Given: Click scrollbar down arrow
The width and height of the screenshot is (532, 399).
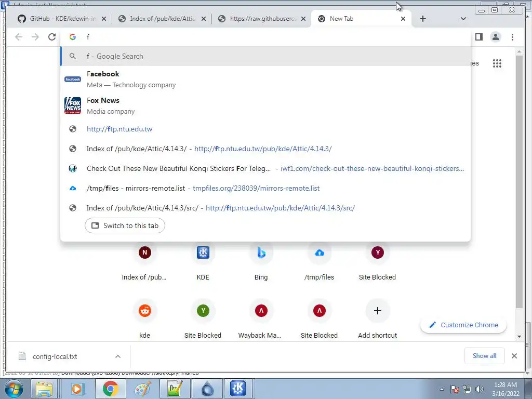Looking at the screenshot, I should coord(519,337).
